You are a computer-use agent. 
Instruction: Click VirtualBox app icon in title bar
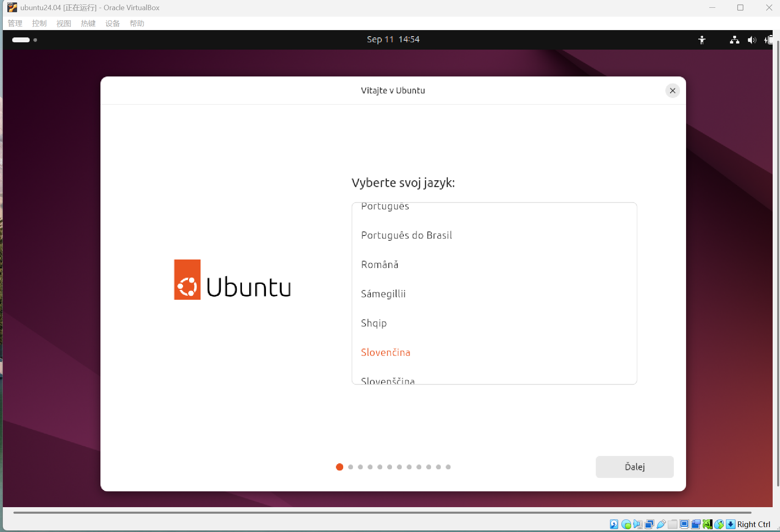(x=12, y=7)
